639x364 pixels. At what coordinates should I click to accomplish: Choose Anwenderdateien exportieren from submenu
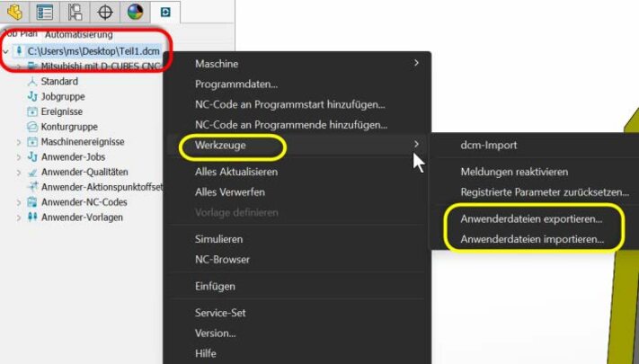click(x=531, y=218)
